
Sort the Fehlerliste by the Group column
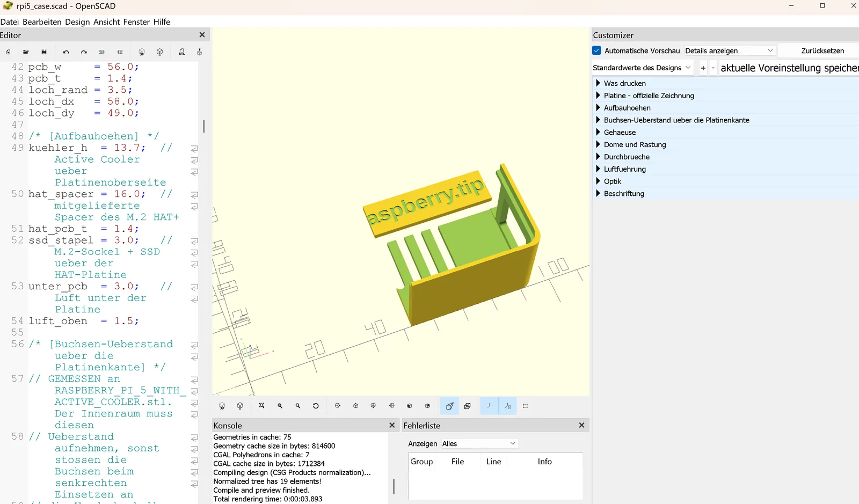click(422, 462)
